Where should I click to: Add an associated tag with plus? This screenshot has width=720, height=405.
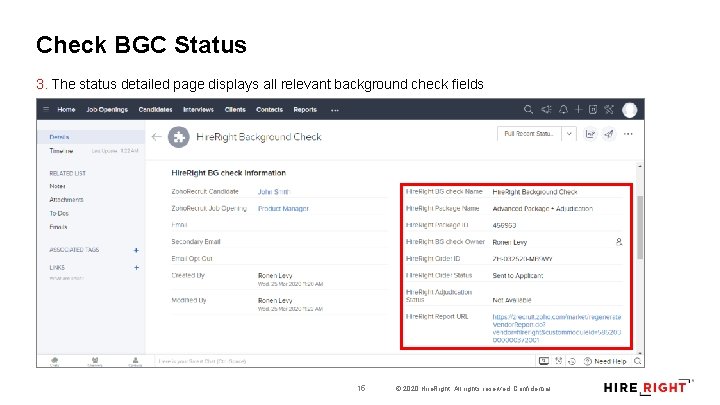[x=136, y=250]
